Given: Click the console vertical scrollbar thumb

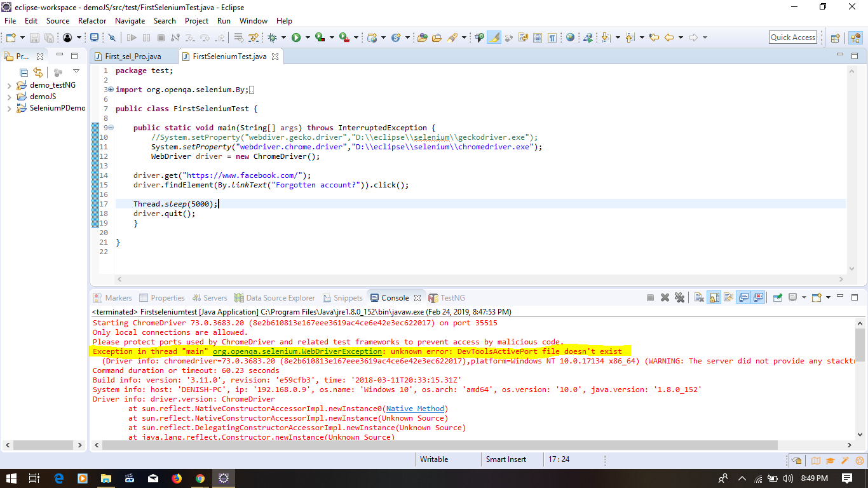Looking at the screenshot, I should coord(860,344).
